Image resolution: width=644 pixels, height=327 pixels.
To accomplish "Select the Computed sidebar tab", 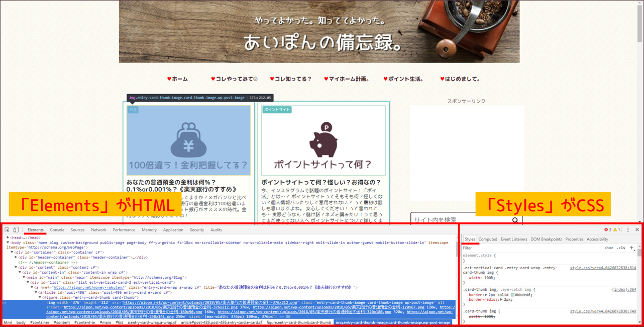I will (488, 239).
